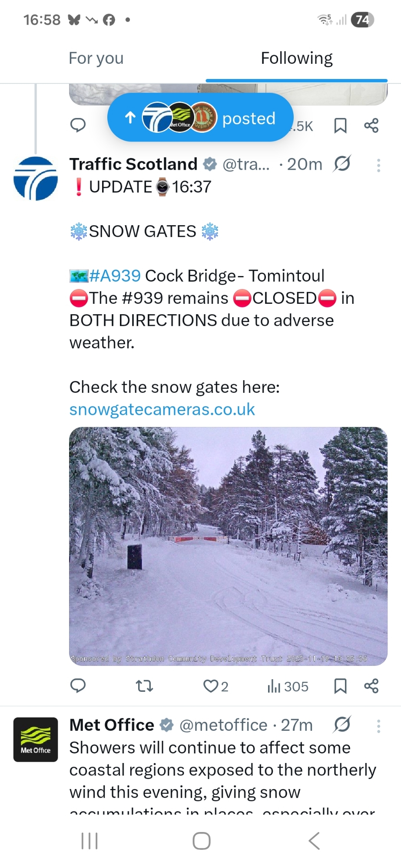The height and width of the screenshot is (868, 401).
Task: Open Grok icon on Traffic Scotland post
Action: tap(342, 164)
